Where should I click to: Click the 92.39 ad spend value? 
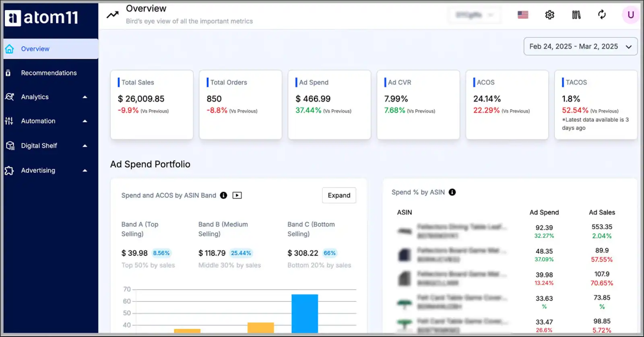coord(544,228)
